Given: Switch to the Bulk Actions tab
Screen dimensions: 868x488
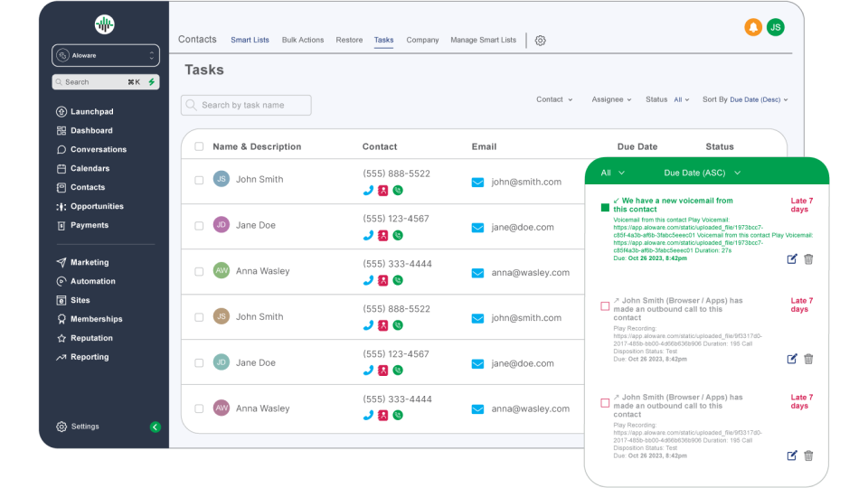Looking at the screenshot, I should tap(303, 40).
